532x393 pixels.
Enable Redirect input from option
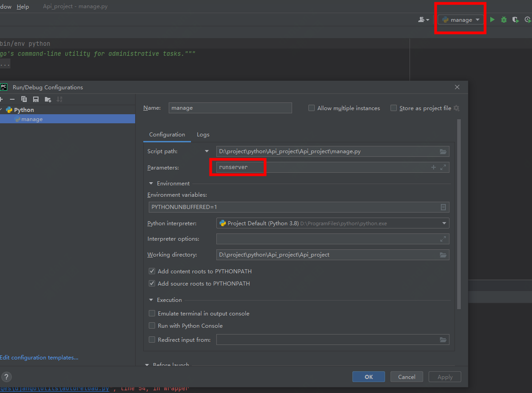(152, 340)
